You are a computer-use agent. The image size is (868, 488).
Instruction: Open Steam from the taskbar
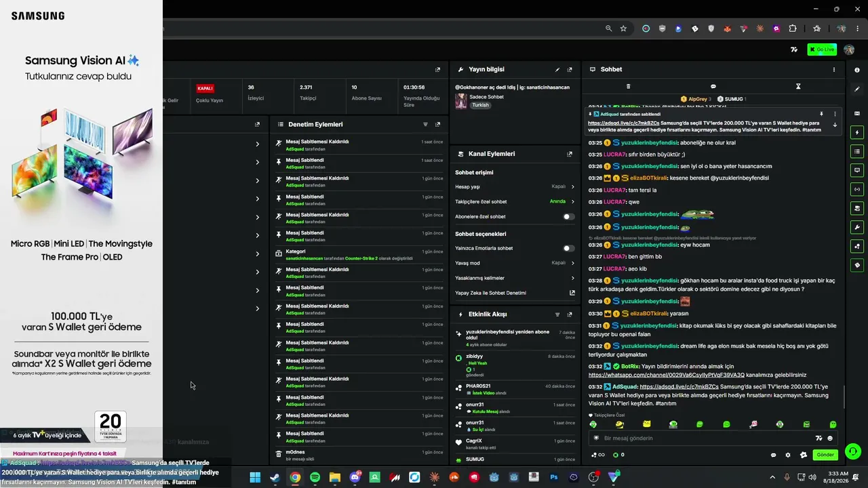click(x=275, y=477)
